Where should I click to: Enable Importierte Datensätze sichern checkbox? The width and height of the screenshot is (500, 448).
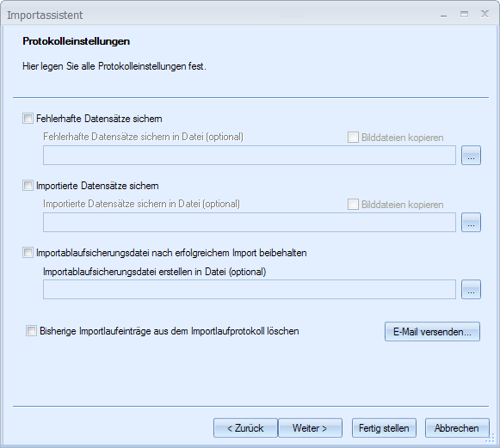point(28,186)
